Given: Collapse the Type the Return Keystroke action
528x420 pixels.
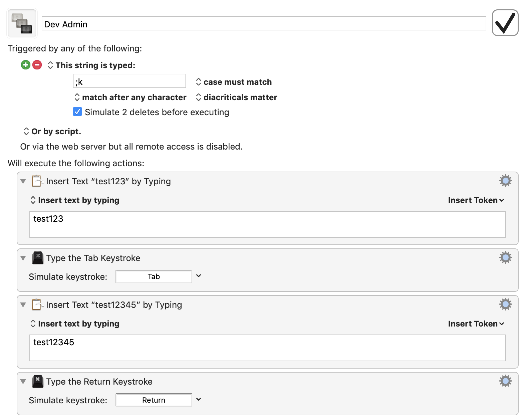Looking at the screenshot, I should pyautogui.click(x=23, y=382).
